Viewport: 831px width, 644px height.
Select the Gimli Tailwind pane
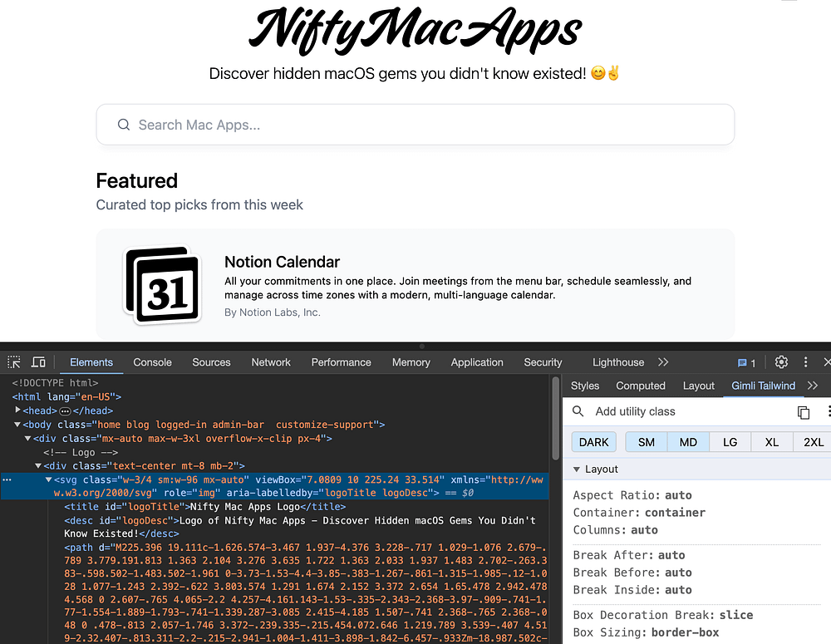click(763, 386)
